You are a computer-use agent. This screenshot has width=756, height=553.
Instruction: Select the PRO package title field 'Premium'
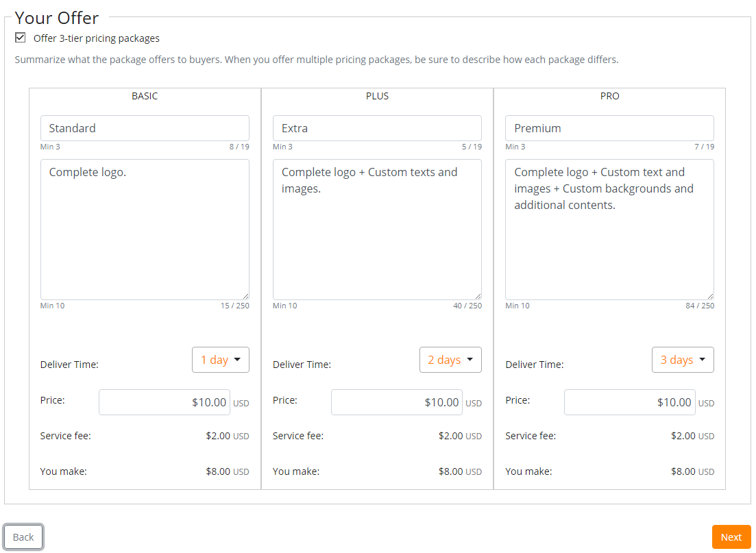click(x=609, y=128)
